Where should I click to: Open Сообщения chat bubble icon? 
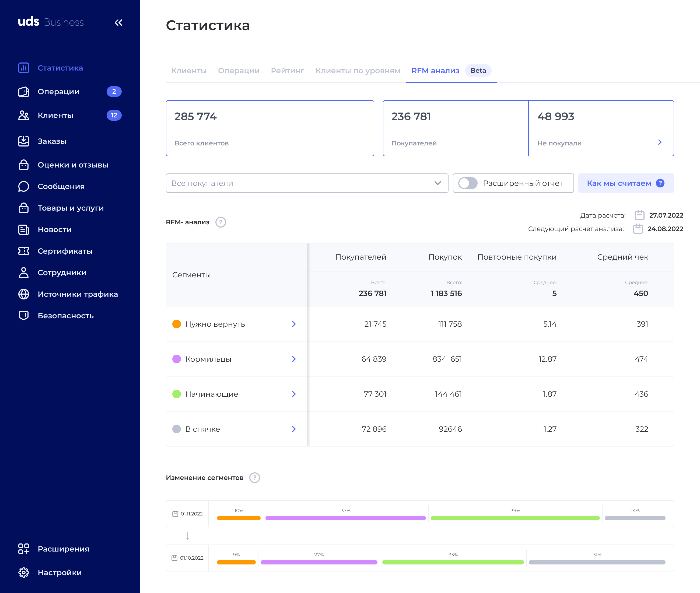pos(23,187)
